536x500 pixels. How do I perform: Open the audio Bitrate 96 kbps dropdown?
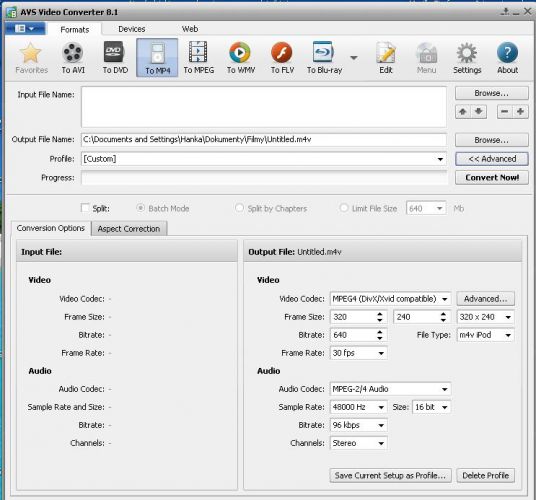click(381, 425)
